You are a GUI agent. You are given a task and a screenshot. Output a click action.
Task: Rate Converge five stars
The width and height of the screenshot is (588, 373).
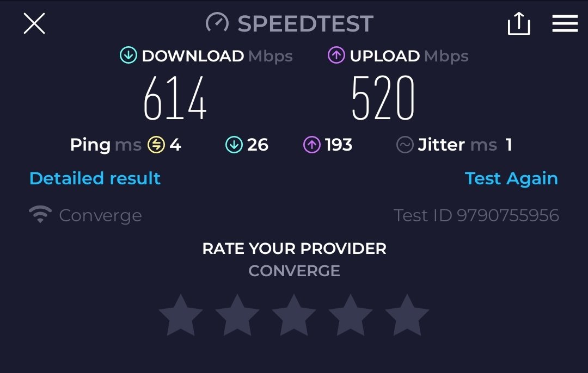click(x=407, y=316)
